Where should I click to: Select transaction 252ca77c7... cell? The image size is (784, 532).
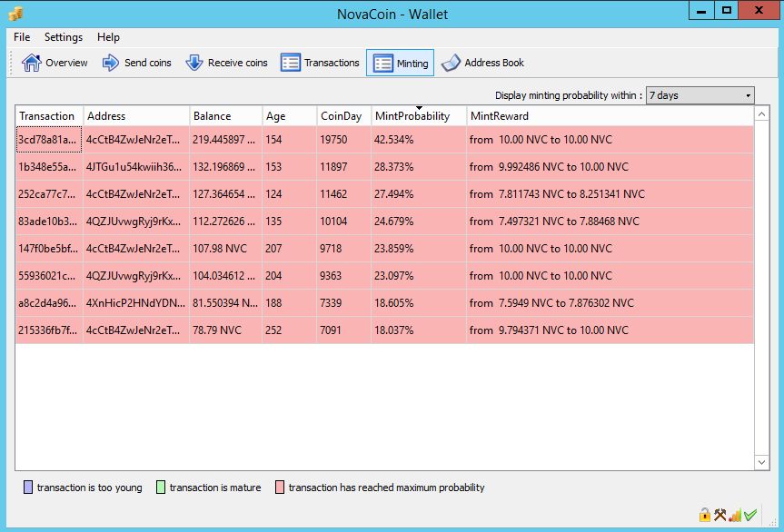tap(49, 193)
